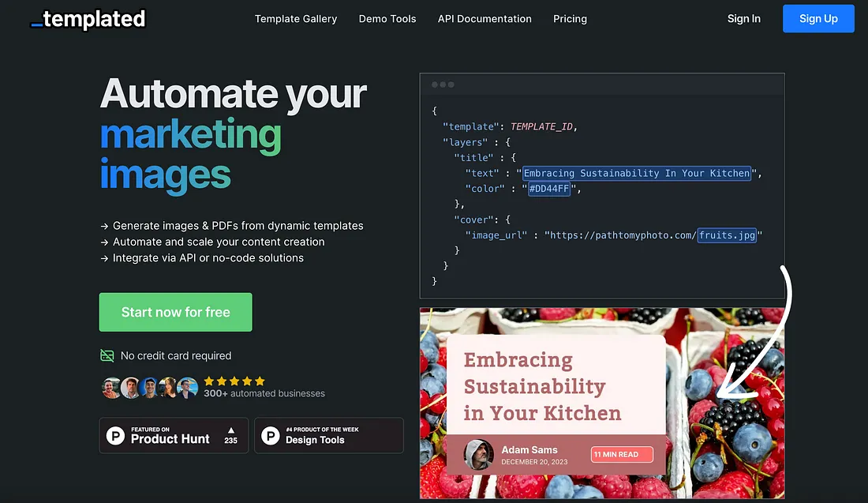The height and width of the screenshot is (503, 868).
Task: Click Sign In link
Action: pos(743,19)
